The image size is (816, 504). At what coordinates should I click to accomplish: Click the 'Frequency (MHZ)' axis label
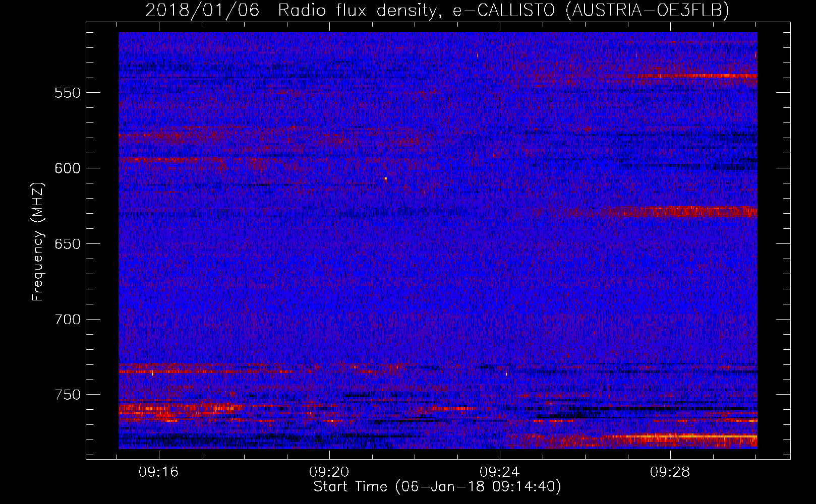38,241
